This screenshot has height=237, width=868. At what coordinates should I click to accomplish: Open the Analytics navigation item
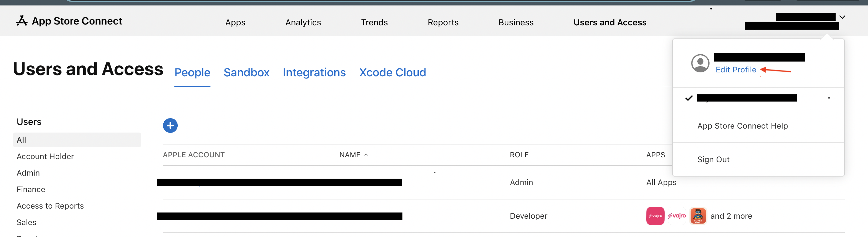(x=303, y=23)
